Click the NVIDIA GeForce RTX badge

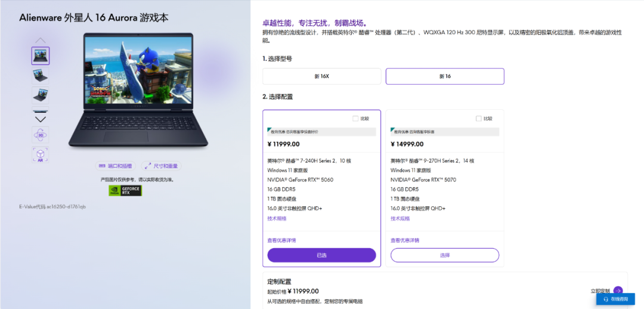pyautogui.click(x=125, y=190)
